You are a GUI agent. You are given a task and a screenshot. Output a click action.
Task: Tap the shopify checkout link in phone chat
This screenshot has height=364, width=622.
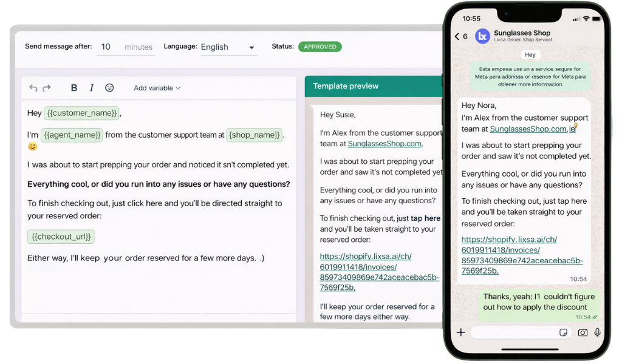(x=521, y=255)
